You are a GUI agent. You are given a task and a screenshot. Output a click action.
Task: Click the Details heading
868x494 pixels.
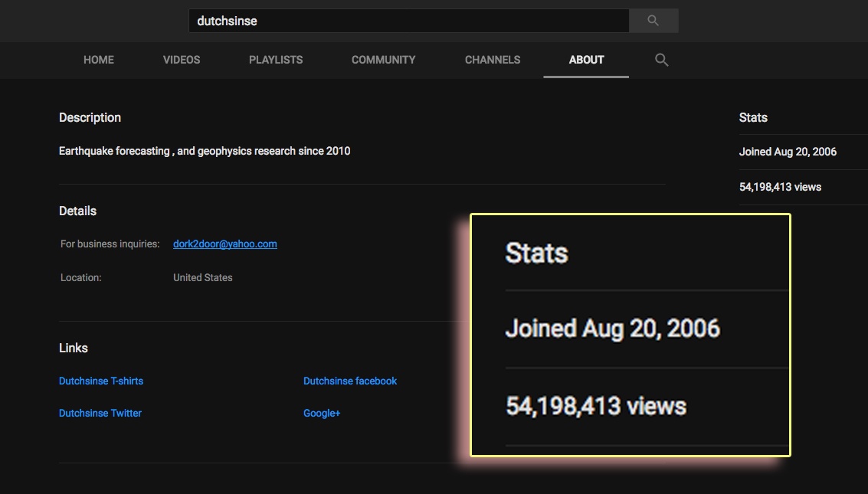pos(77,211)
